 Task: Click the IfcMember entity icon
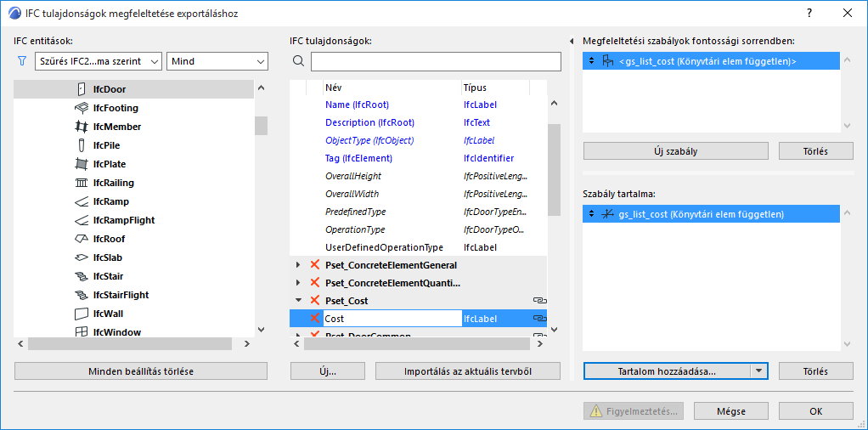(82, 127)
